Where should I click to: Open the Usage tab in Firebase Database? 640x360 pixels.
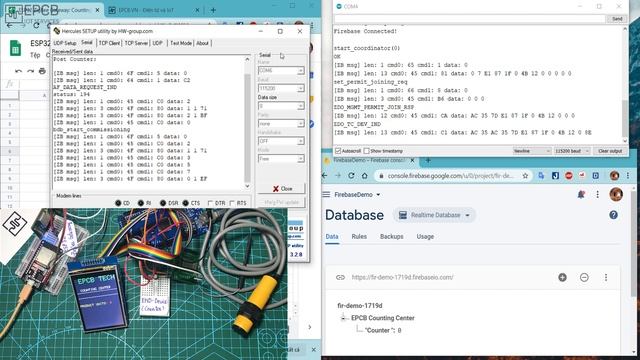click(x=425, y=237)
